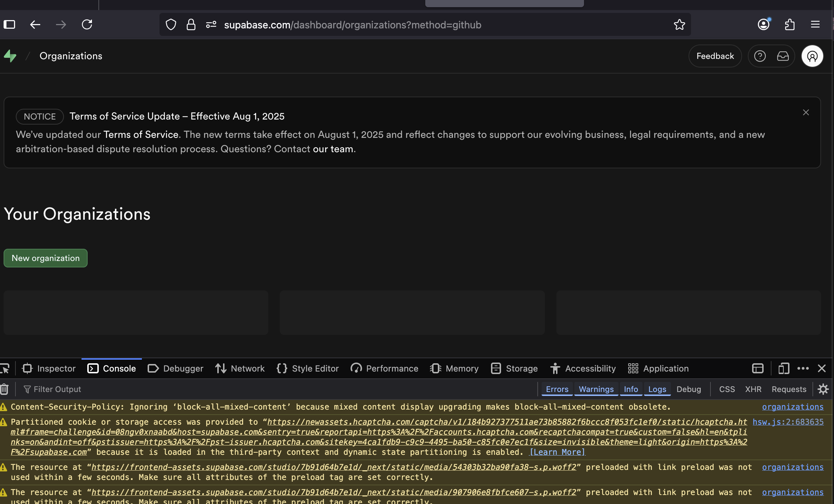Open the browser hamburger application menu
Screen dimensions: 834x504
[x=815, y=25]
